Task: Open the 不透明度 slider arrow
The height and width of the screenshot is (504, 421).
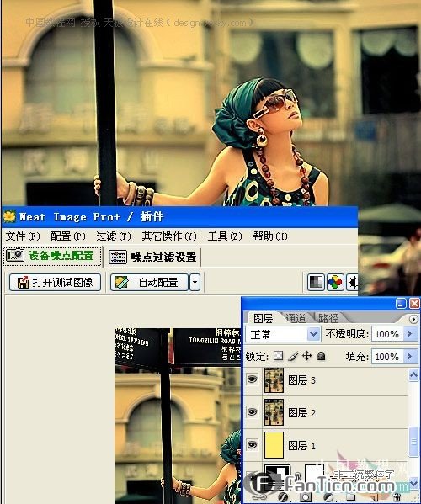Action: click(410, 334)
